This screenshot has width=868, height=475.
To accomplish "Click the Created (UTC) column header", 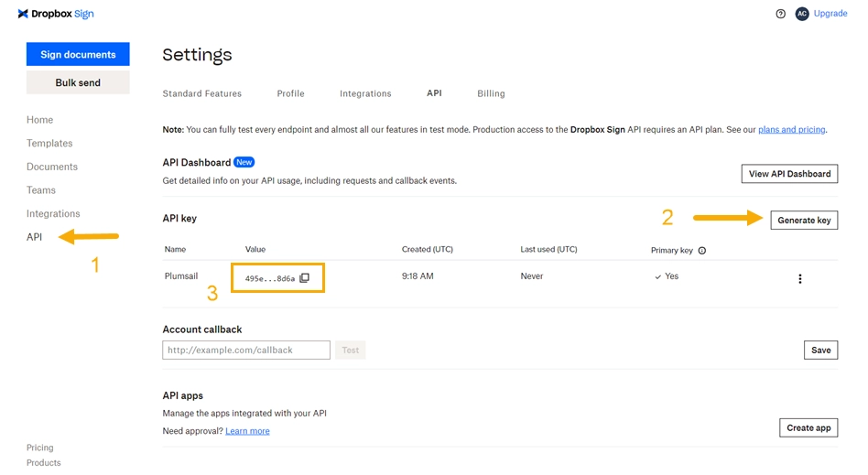I will click(x=428, y=249).
